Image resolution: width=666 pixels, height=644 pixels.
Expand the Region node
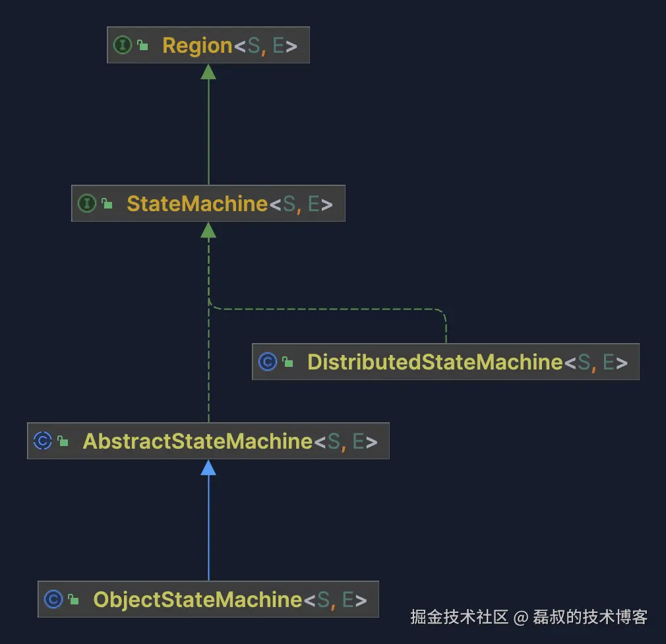pos(208,45)
